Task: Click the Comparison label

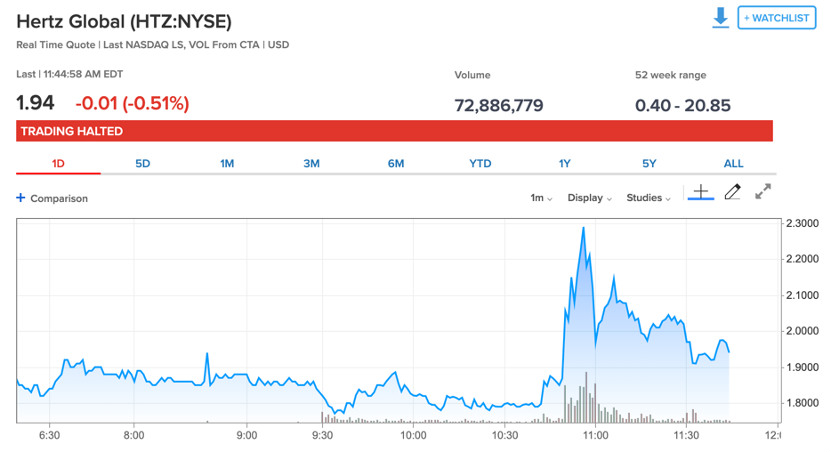Action: point(59,198)
